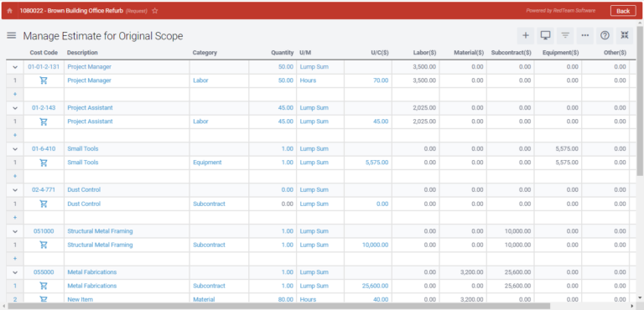
Task: Open cost code 055000 link
Action: [x=44, y=271]
